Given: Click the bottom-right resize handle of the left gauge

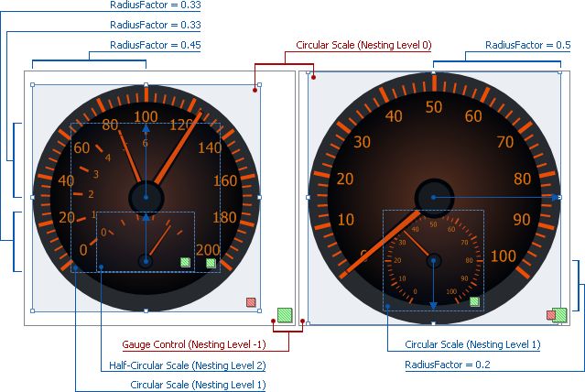Looking at the screenshot, I should (259, 310).
